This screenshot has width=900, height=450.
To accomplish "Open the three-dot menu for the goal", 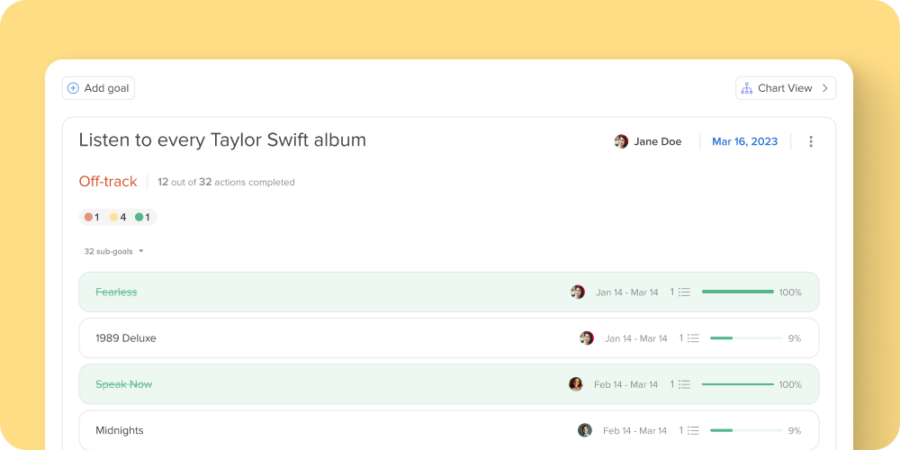I will pyautogui.click(x=811, y=142).
